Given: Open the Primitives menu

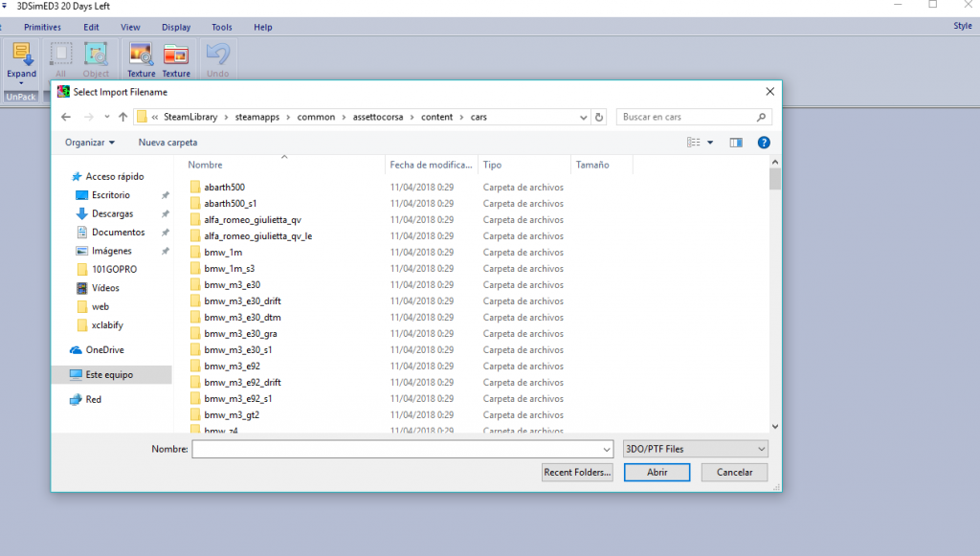Looking at the screenshot, I should coord(42,27).
